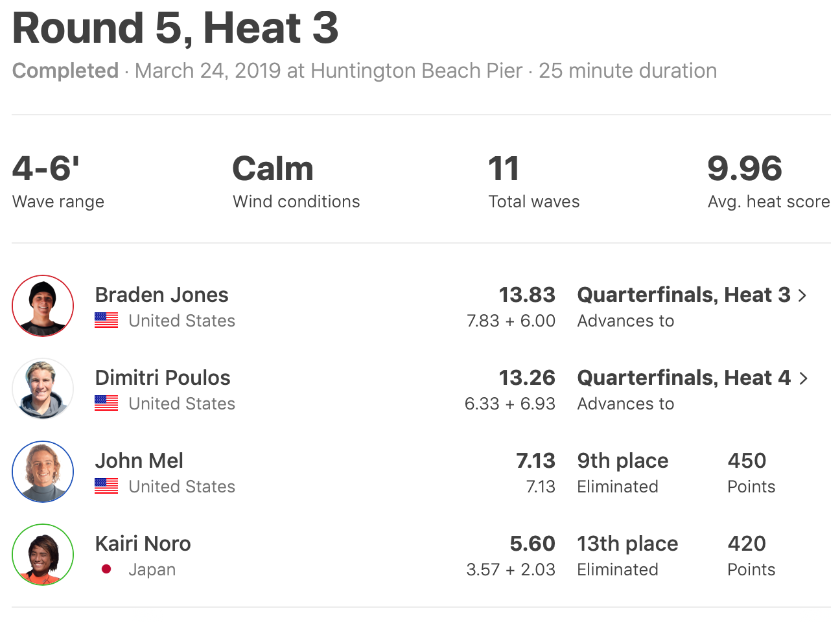Select the Kairi Noro name

coord(143,544)
